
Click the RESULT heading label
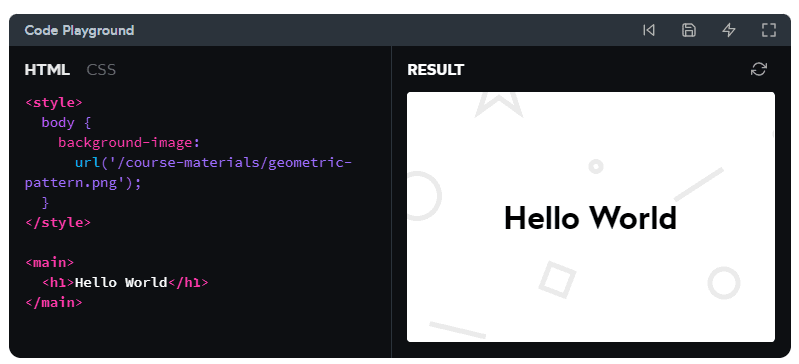436,70
